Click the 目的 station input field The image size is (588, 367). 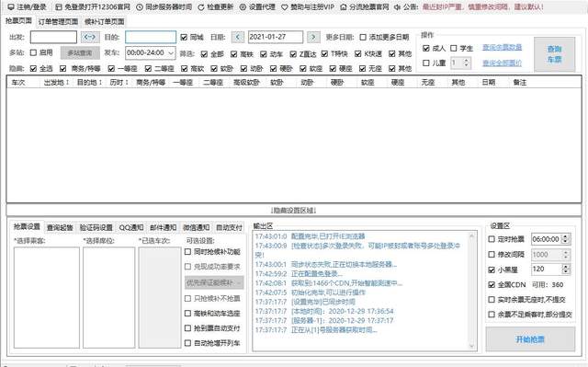(x=151, y=37)
